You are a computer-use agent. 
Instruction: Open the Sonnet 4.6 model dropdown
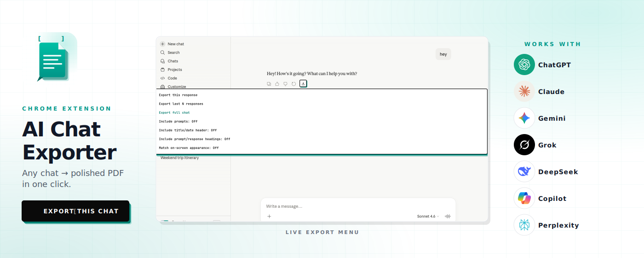click(x=428, y=216)
